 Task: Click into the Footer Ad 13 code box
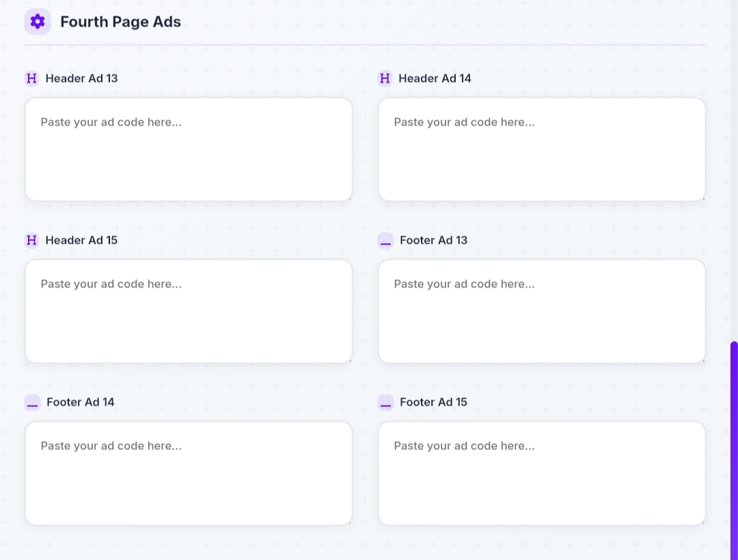[x=541, y=311]
